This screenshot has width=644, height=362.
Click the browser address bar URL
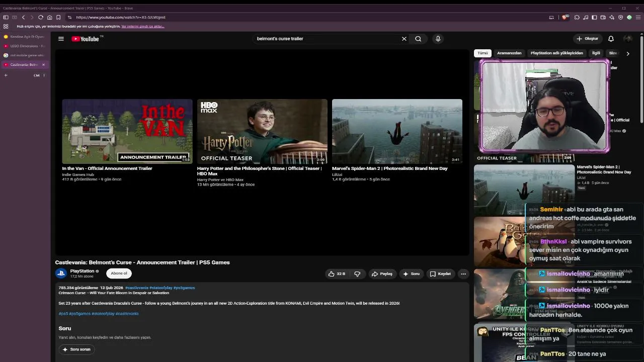tap(121, 17)
